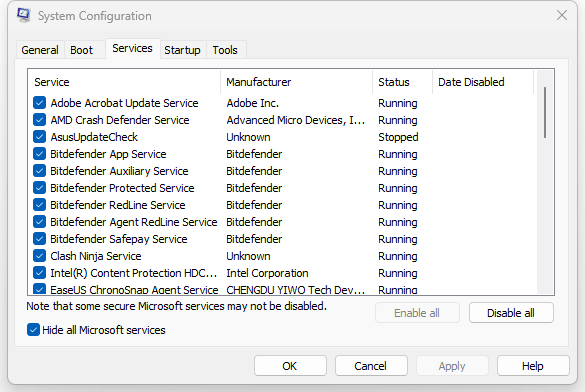Select Bitdefender Safepay Service name
This screenshot has width=585, height=392.
coord(119,239)
